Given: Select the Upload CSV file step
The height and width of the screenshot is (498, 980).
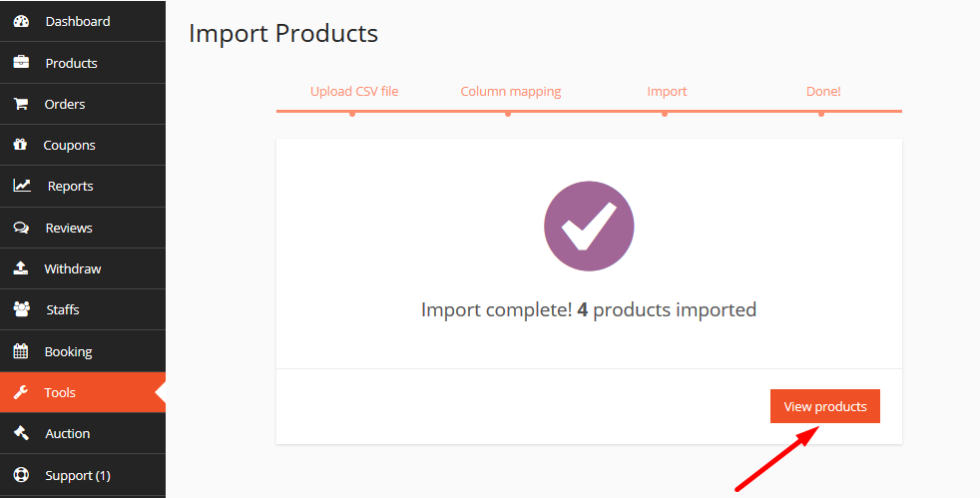Looking at the screenshot, I should coord(354,91).
